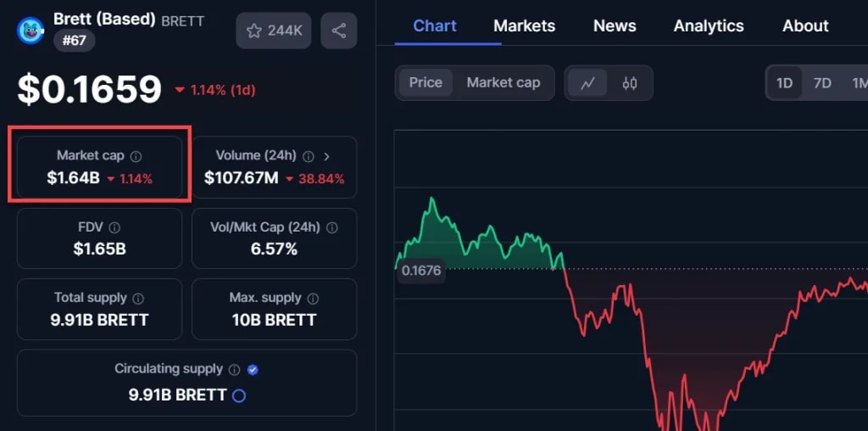Select the 1D timeframe

coord(784,82)
